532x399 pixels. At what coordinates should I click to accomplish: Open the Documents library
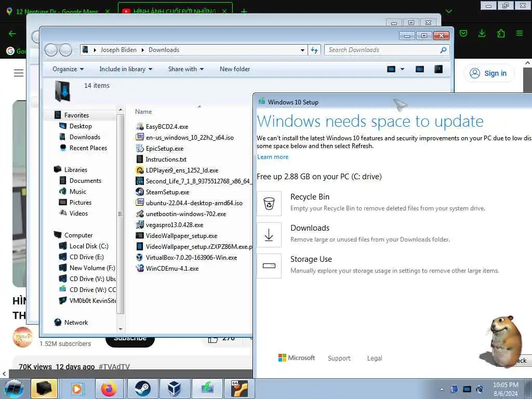coord(85,180)
